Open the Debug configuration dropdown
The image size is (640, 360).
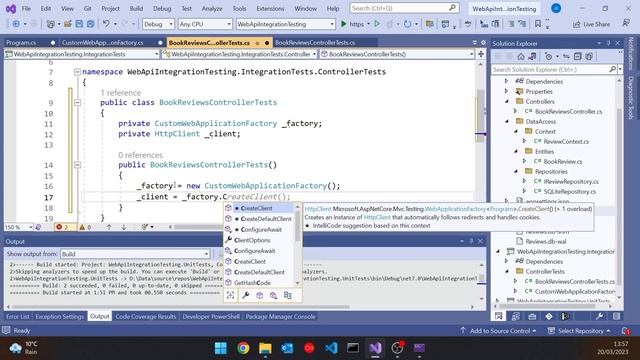pos(158,24)
